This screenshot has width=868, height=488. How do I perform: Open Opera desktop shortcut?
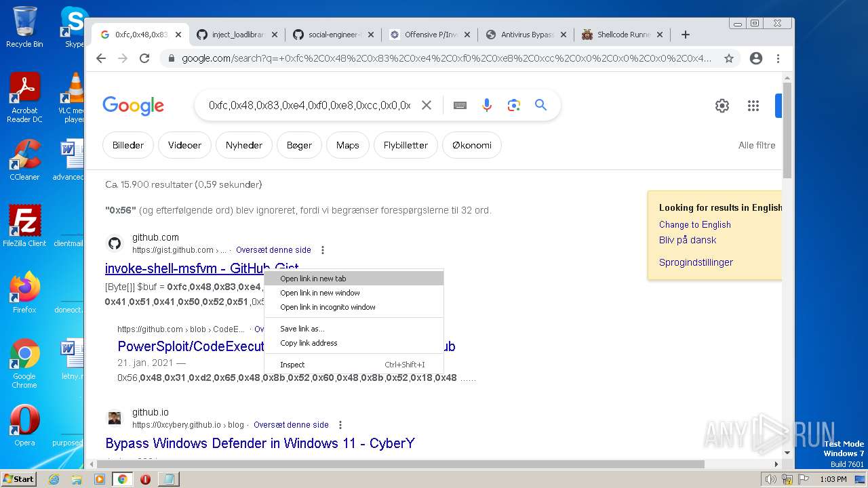[x=24, y=425]
